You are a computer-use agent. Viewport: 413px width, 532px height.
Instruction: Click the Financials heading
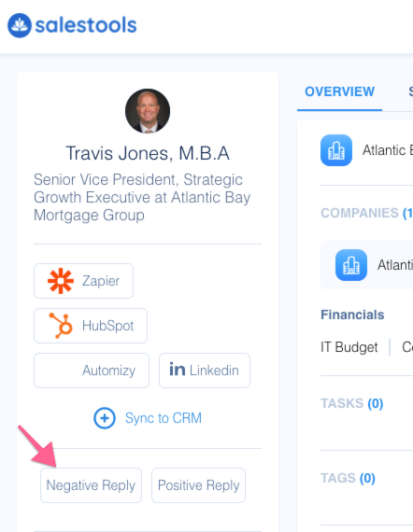tap(352, 315)
